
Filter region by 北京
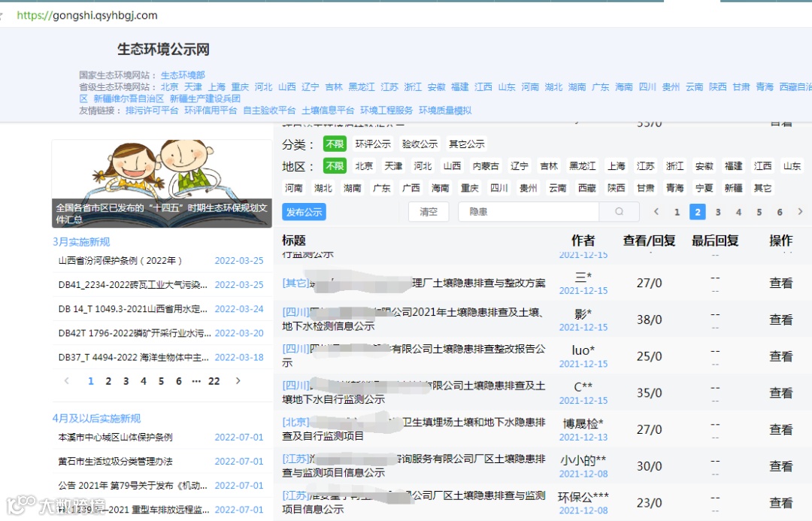point(364,165)
